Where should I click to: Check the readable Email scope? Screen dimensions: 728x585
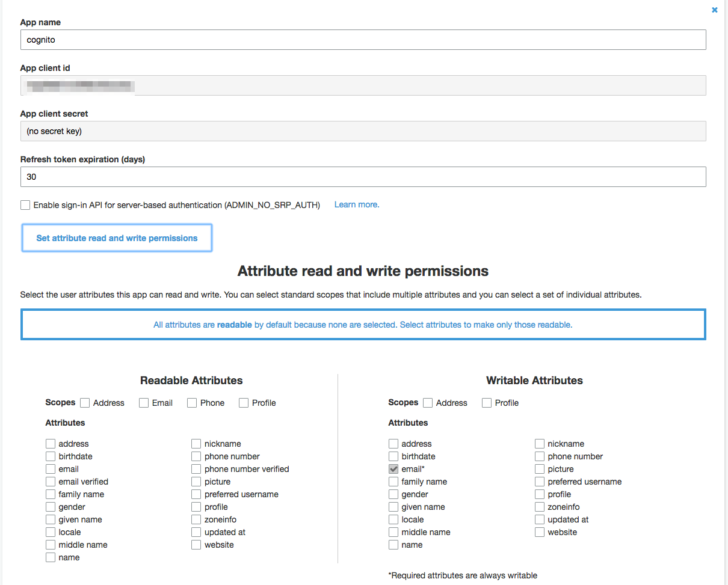(144, 403)
